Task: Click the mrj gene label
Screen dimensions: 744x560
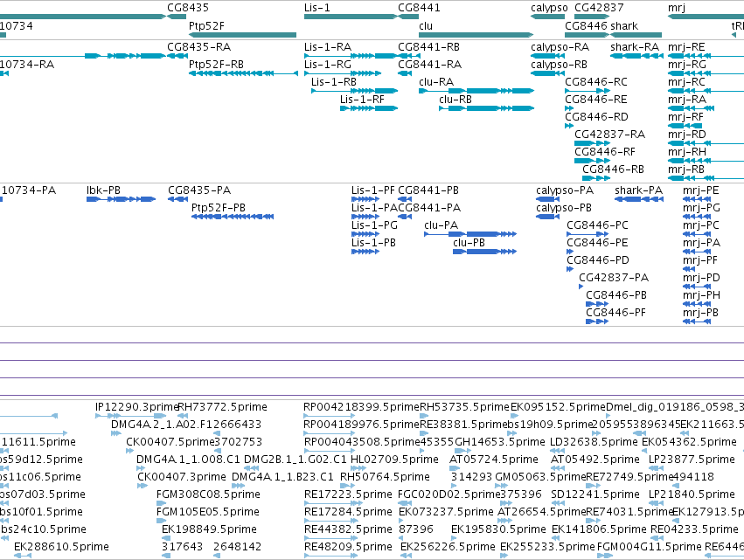Action: [x=677, y=8]
